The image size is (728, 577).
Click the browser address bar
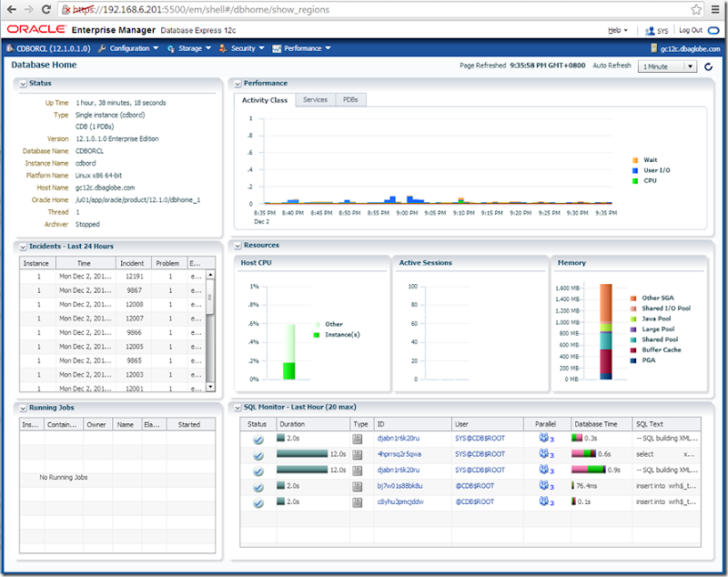[x=364, y=10]
